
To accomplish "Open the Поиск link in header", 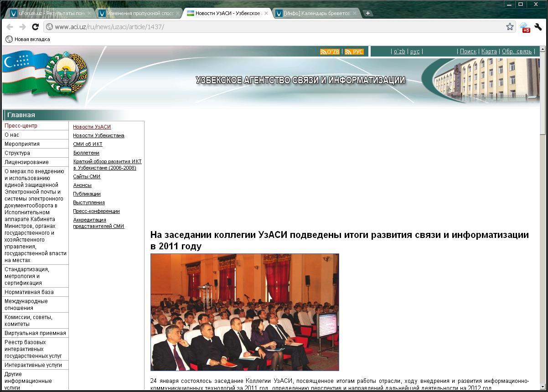I will 468,52.
